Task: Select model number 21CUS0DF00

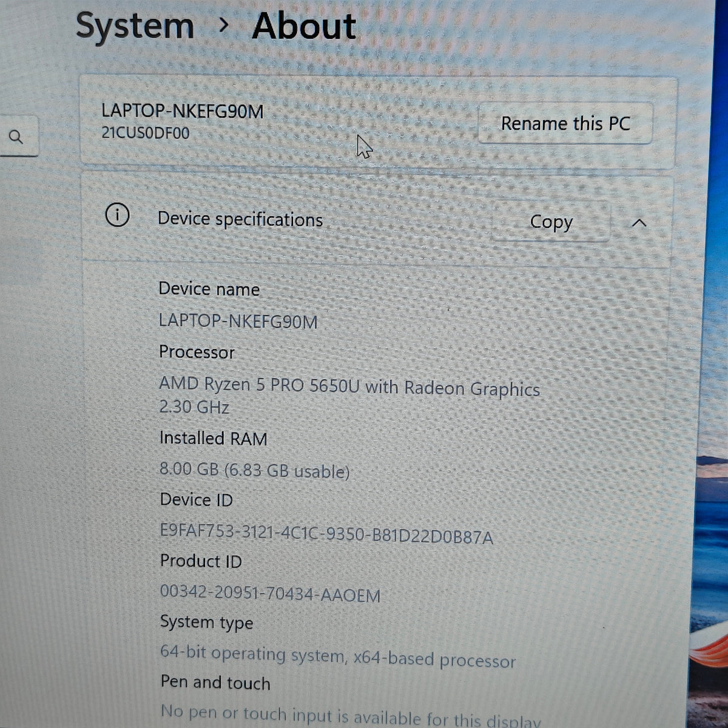Action: [x=145, y=133]
